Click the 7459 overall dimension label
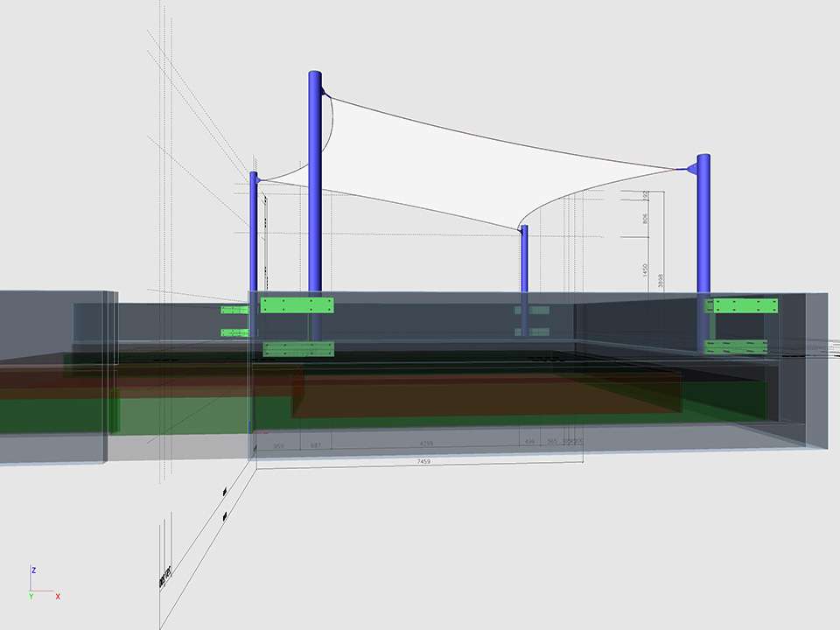 coord(423,460)
